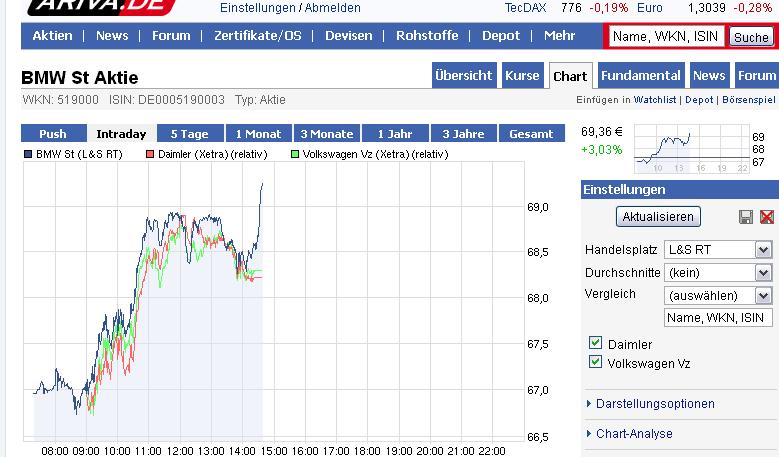The height and width of the screenshot is (457, 779).
Task: Click the top Name, WKN, ISIN search field
Action: coord(666,36)
